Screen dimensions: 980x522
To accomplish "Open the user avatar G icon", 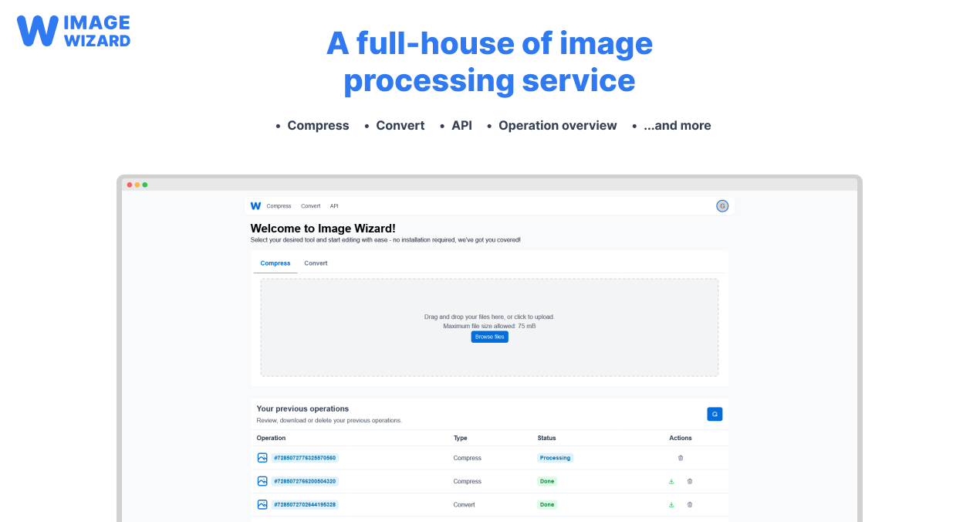I will pos(722,206).
